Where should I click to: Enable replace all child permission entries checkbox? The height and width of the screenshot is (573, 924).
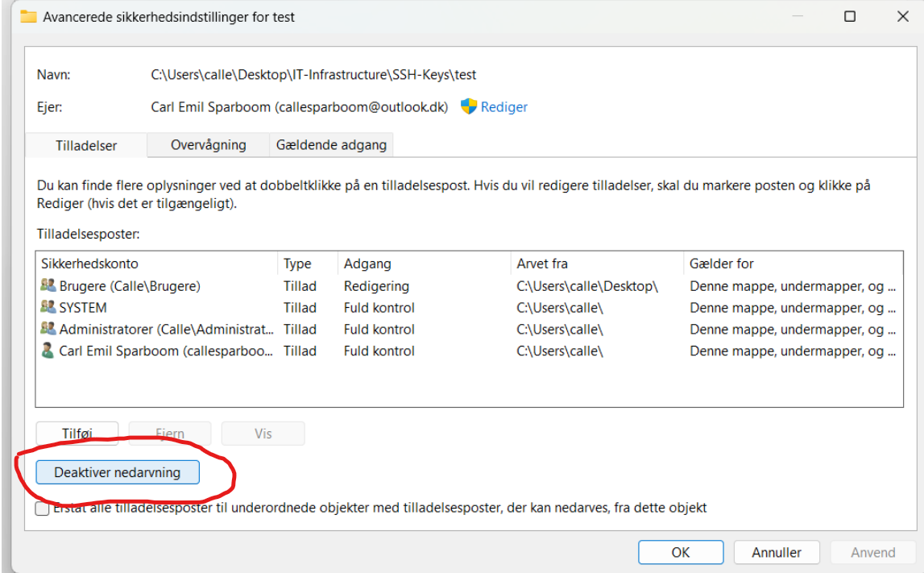pos(42,509)
